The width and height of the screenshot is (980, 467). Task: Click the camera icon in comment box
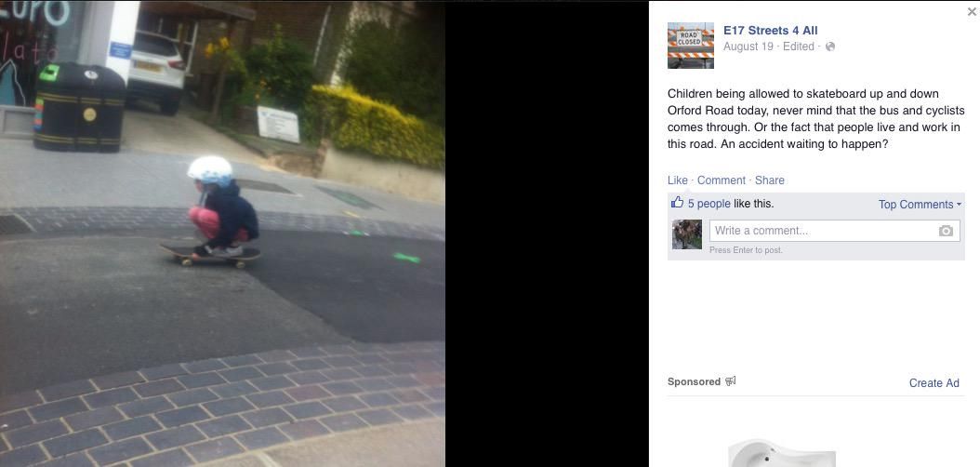tap(946, 231)
